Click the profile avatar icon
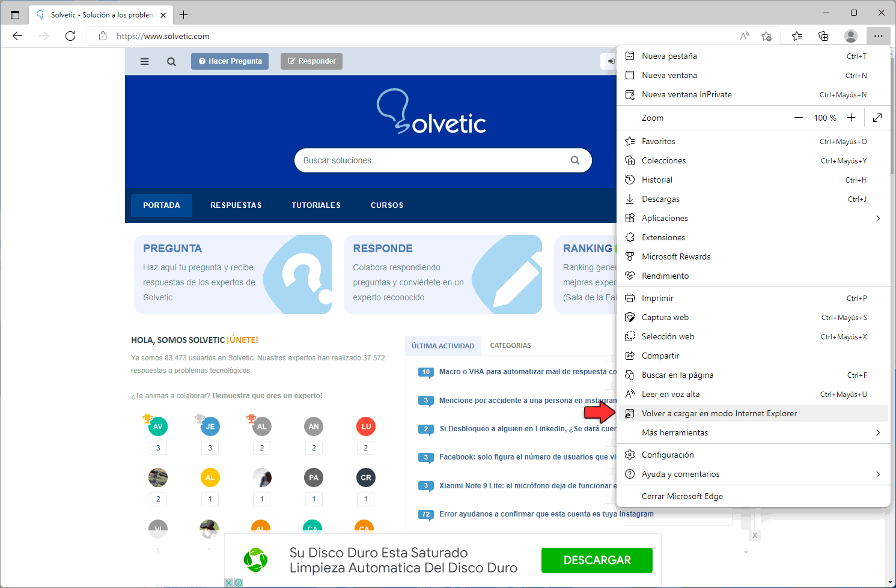 click(850, 36)
